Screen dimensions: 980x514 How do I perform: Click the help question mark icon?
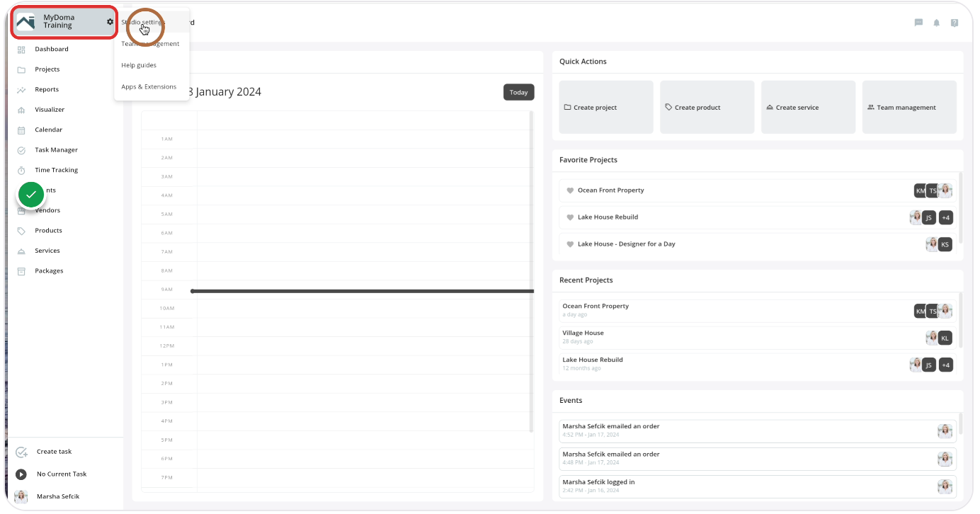pyautogui.click(x=955, y=23)
